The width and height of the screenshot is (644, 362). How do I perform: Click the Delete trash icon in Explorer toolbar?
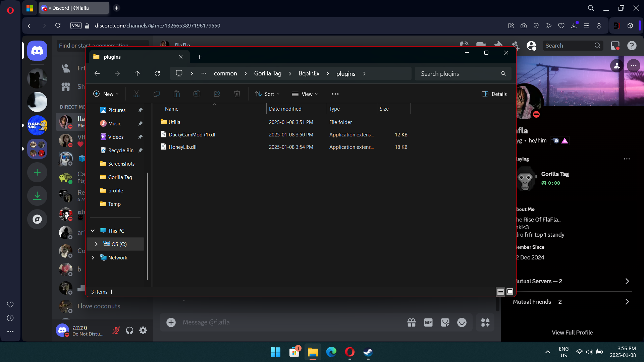click(237, 94)
